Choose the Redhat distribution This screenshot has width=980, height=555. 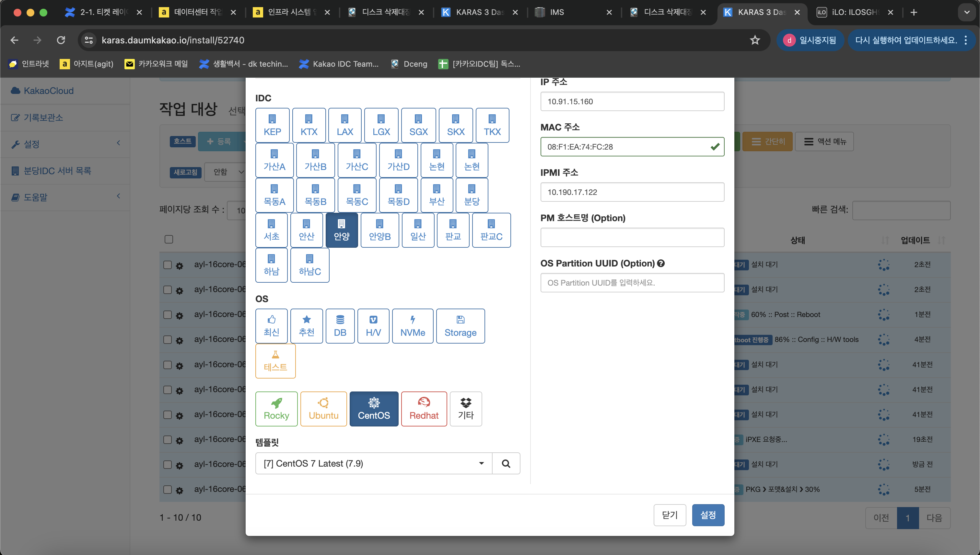pos(424,409)
